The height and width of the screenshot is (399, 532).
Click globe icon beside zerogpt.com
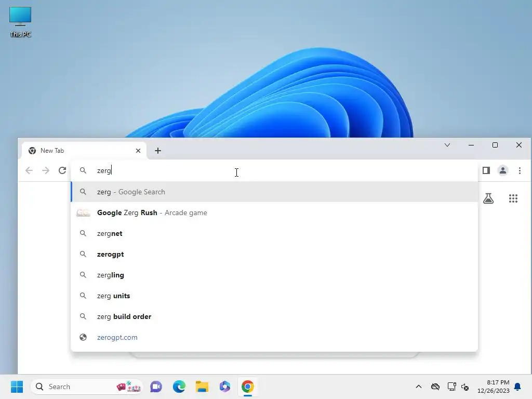(x=83, y=337)
